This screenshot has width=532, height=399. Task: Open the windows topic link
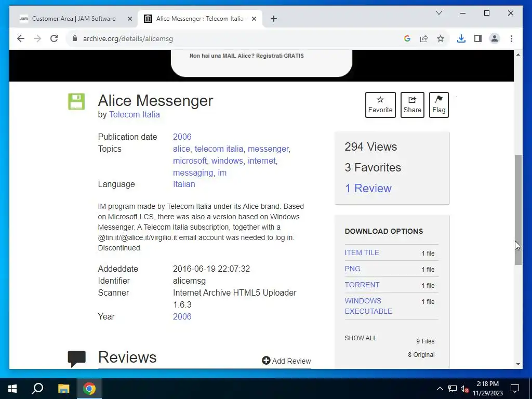point(228,161)
